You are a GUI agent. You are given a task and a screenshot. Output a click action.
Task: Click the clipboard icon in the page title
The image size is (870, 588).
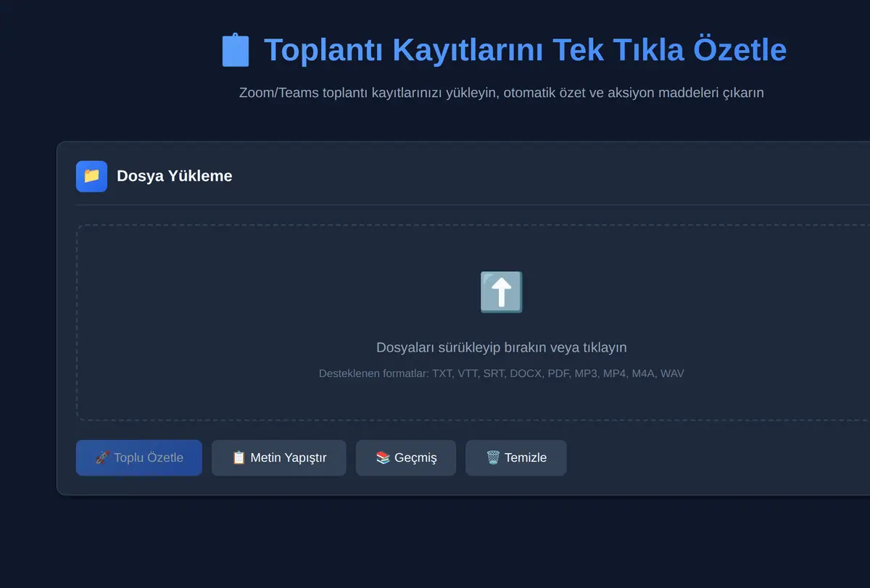[236, 50]
